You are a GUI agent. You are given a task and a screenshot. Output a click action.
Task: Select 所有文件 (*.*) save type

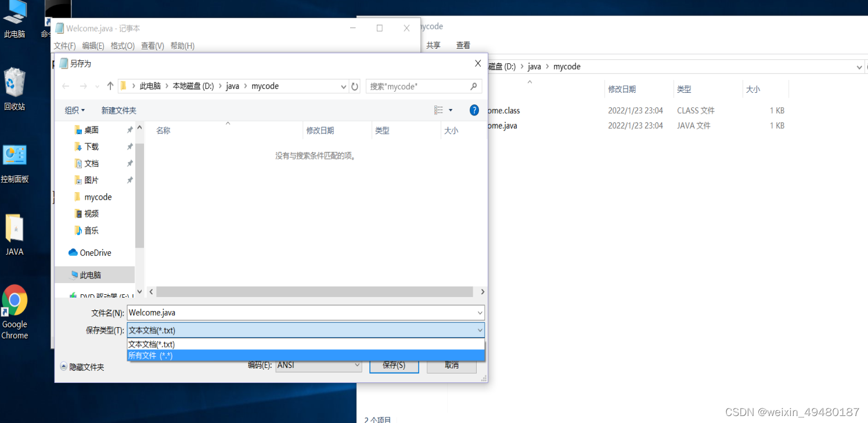pos(151,355)
